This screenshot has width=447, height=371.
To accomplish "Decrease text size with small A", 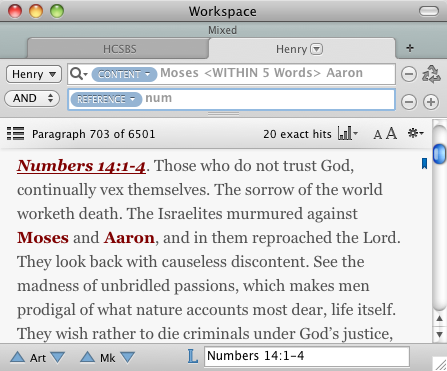I will [377, 135].
